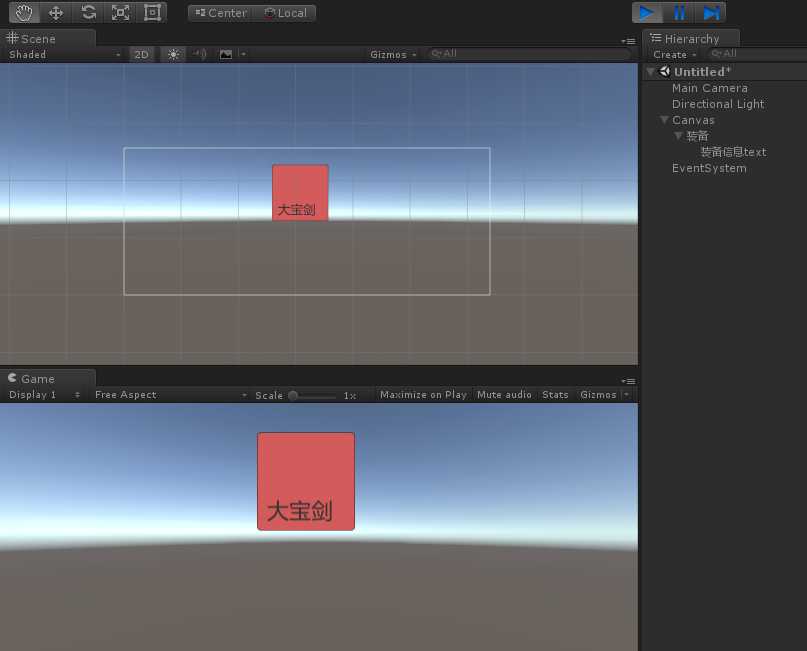Viewport: 807px width, 651px height.
Task: Click the Game view Scale slider handle
Action: tap(293, 395)
